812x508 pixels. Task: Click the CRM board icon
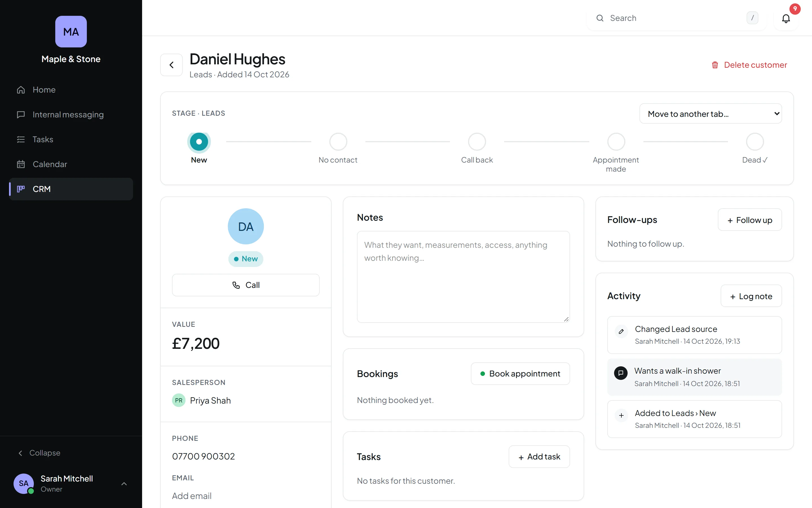[x=21, y=189]
